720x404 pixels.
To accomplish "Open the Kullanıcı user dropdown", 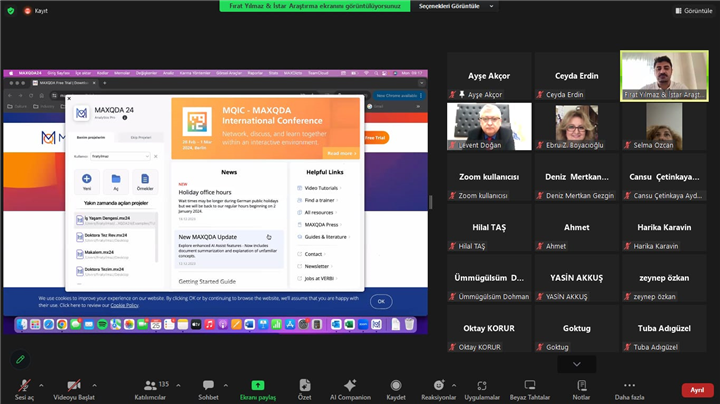I will pos(120,157).
